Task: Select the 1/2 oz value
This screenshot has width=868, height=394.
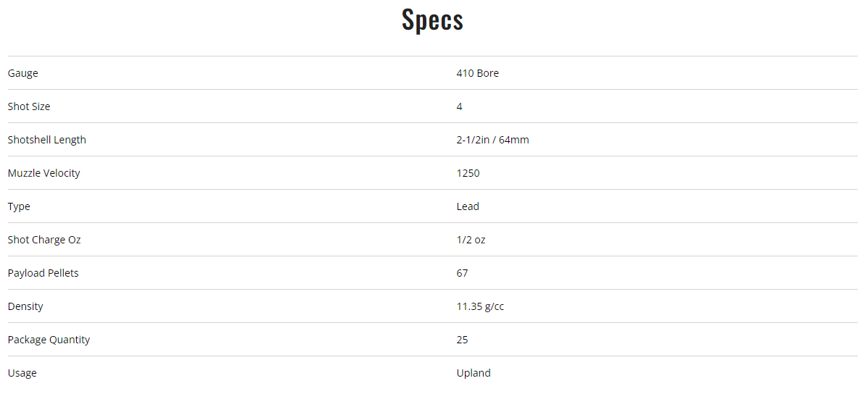Action: pos(471,240)
